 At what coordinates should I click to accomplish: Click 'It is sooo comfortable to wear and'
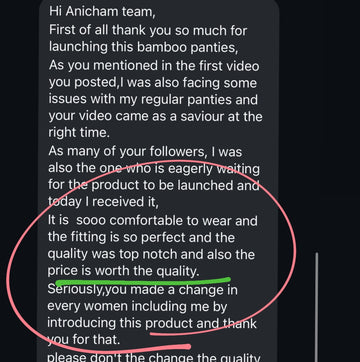click(153, 221)
